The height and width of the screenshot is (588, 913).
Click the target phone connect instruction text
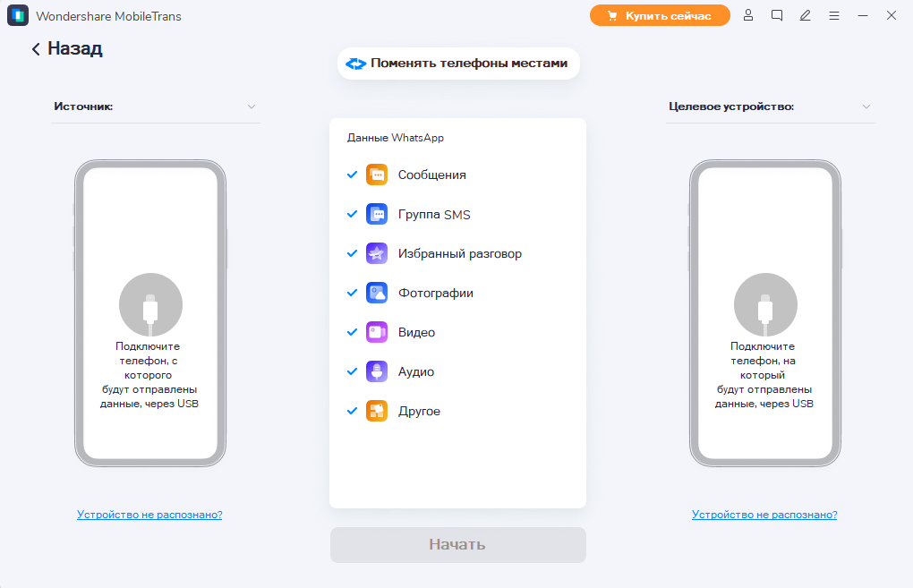[x=764, y=375]
